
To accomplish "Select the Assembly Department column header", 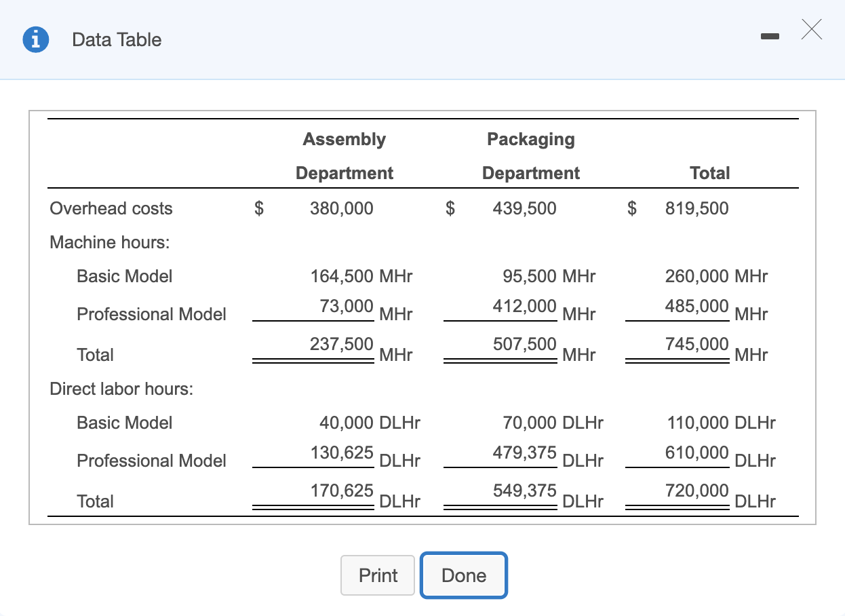I will (345, 156).
